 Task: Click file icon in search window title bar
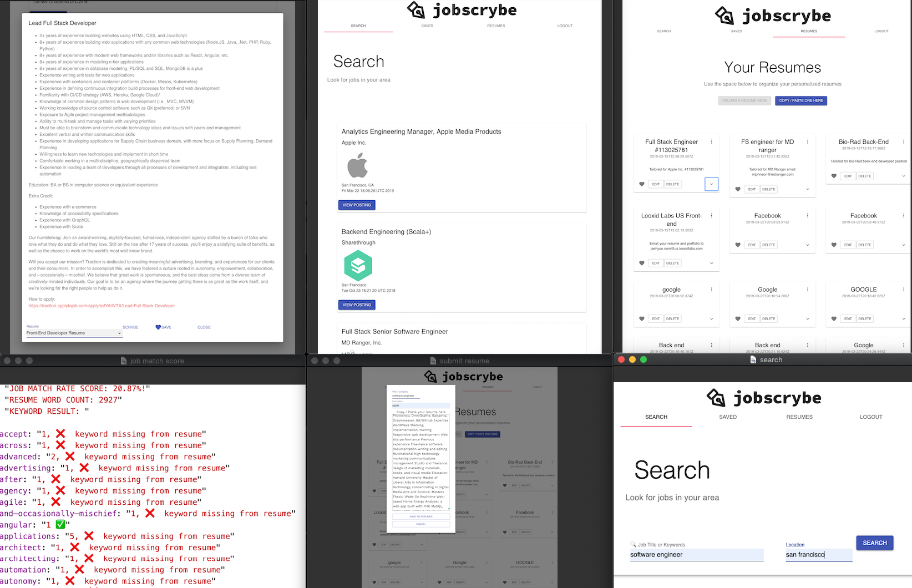(x=753, y=359)
